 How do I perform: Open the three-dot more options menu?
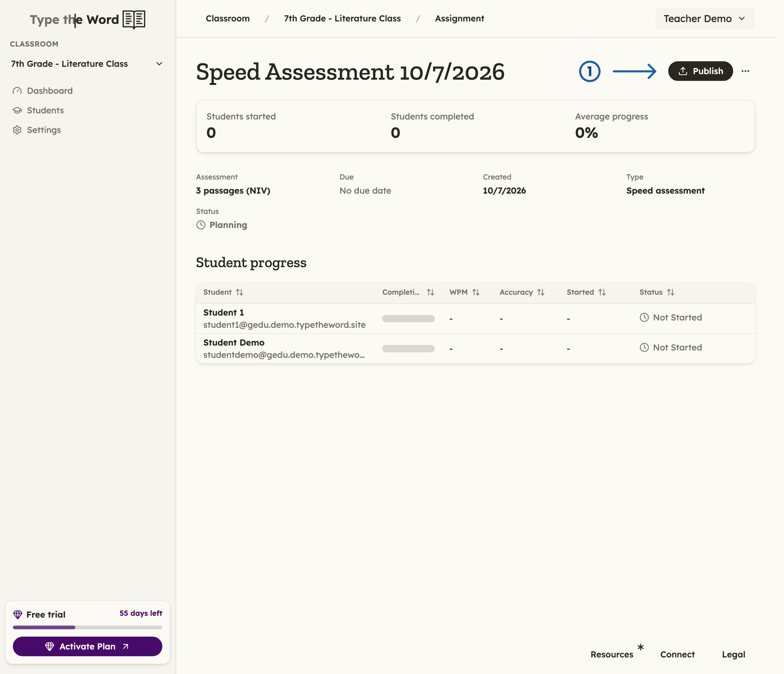[x=745, y=71]
